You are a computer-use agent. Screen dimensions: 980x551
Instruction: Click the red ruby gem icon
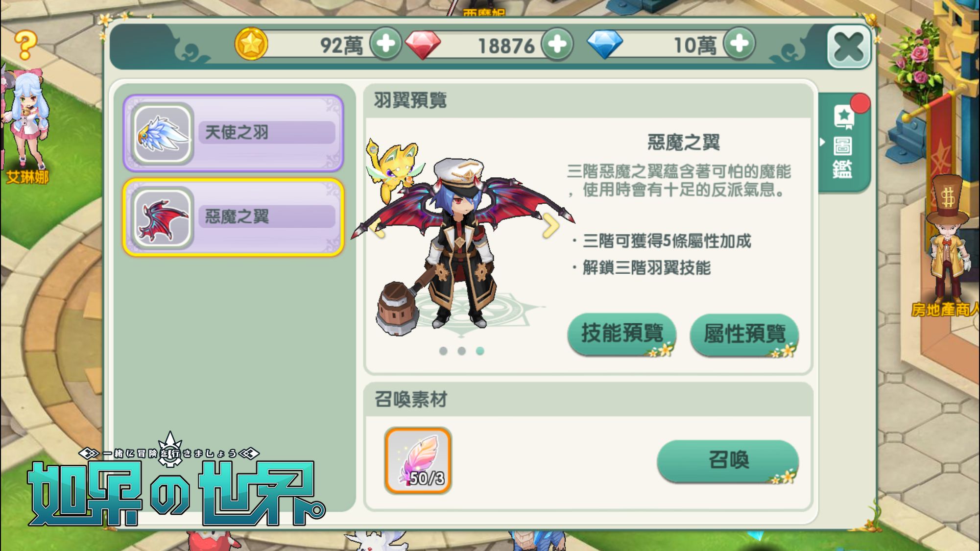(x=422, y=45)
